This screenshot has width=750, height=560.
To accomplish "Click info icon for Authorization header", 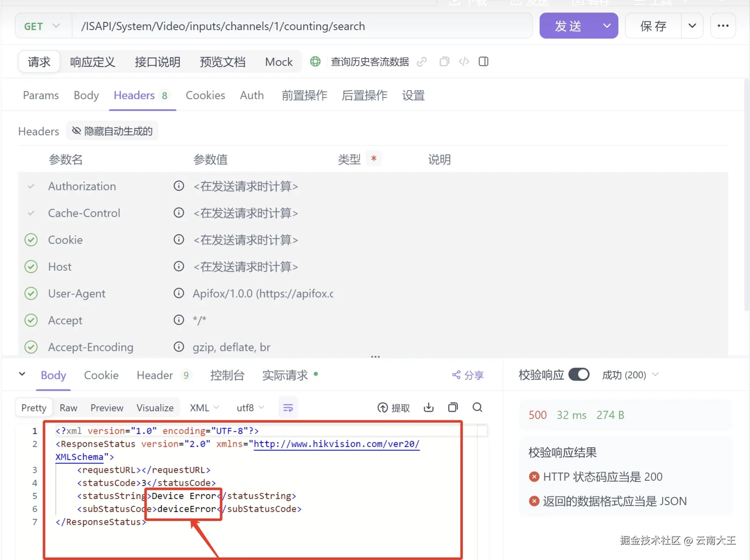I will coord(179,186).
